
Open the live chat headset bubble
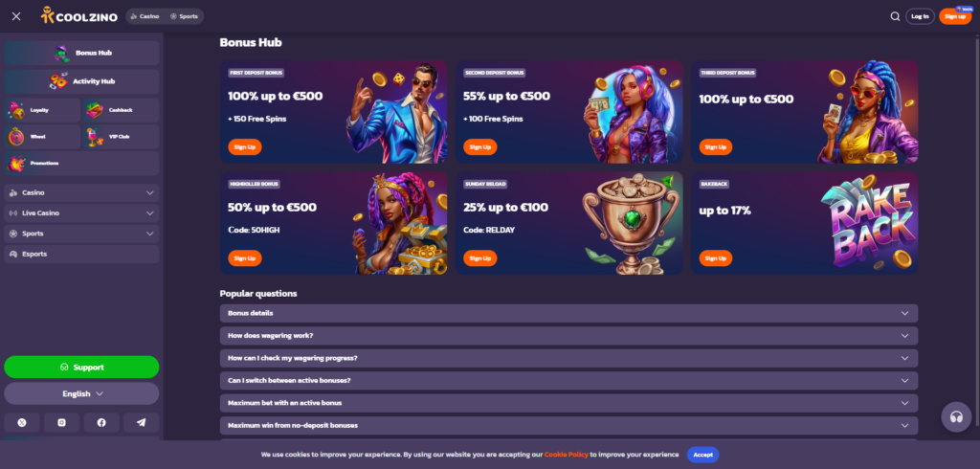coord(956,417)
